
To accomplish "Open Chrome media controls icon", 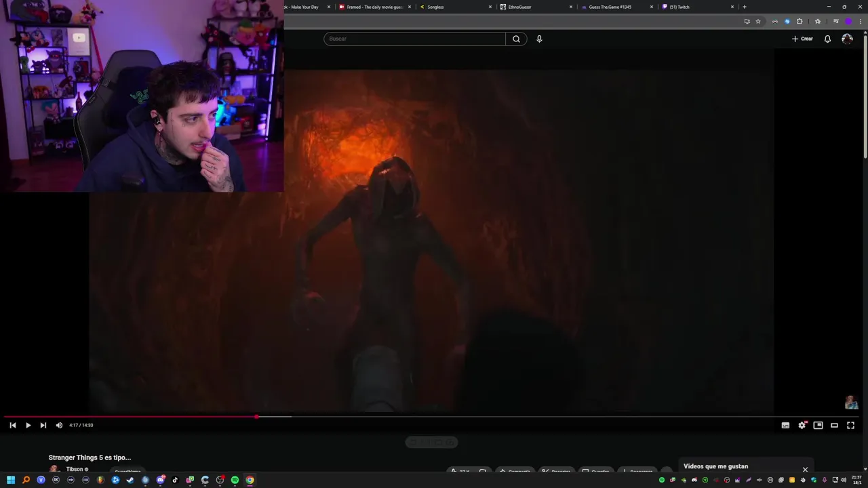I will click(x=836, y=21).
